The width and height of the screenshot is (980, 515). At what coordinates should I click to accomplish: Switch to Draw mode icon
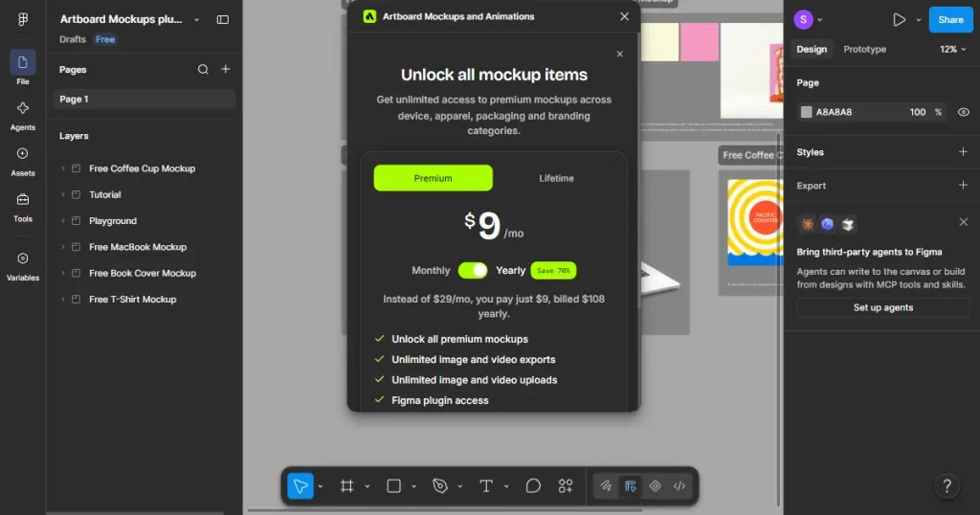click(606, 485)
